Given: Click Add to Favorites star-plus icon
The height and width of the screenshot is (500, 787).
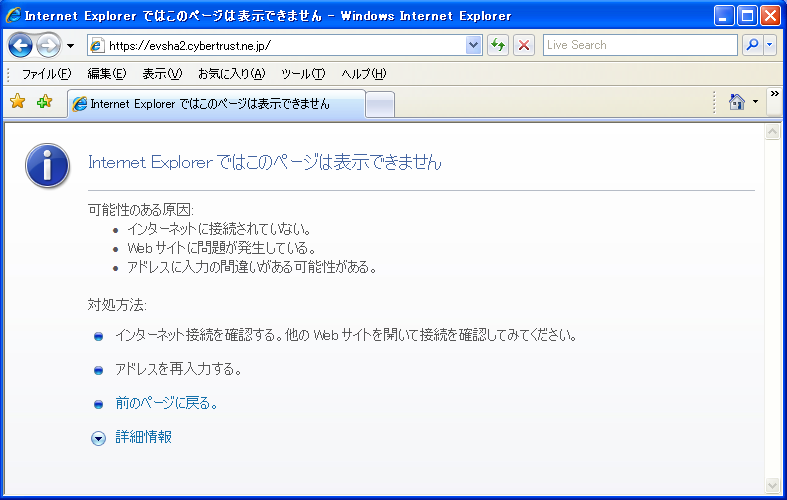Looking at the screenshot, I should click(44, 102).
